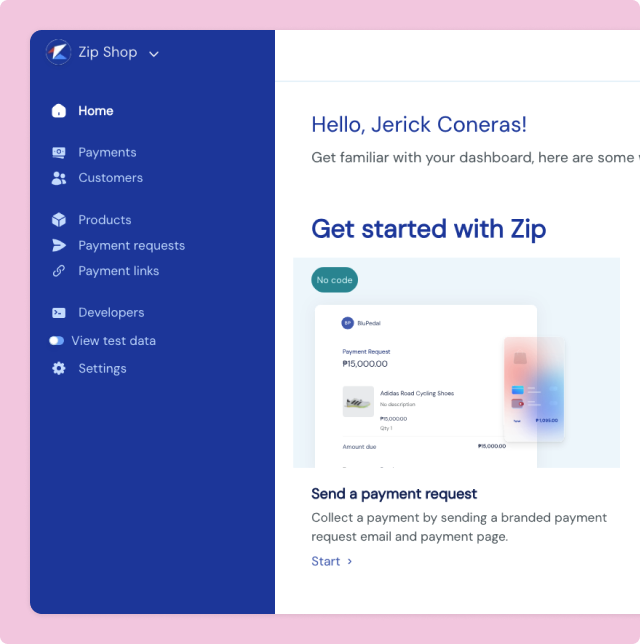The width and height of the screenshot is (640, 644).
Task: Open Settings from the sidebar
Action: (102, 369)
